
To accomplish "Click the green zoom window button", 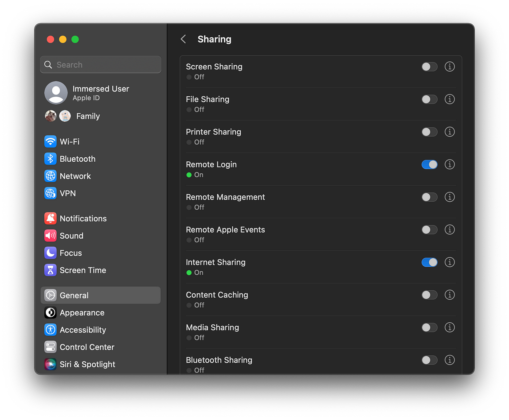I will (x=75, y=39).
